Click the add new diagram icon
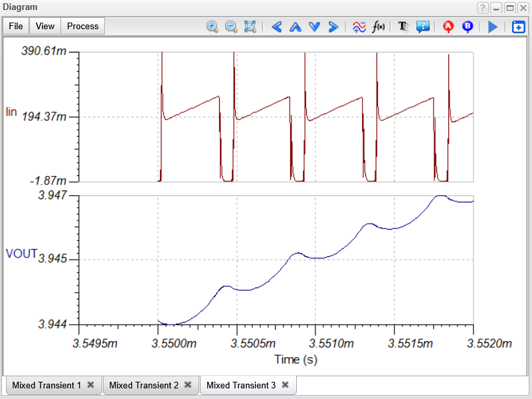 [x=518, y=27]
